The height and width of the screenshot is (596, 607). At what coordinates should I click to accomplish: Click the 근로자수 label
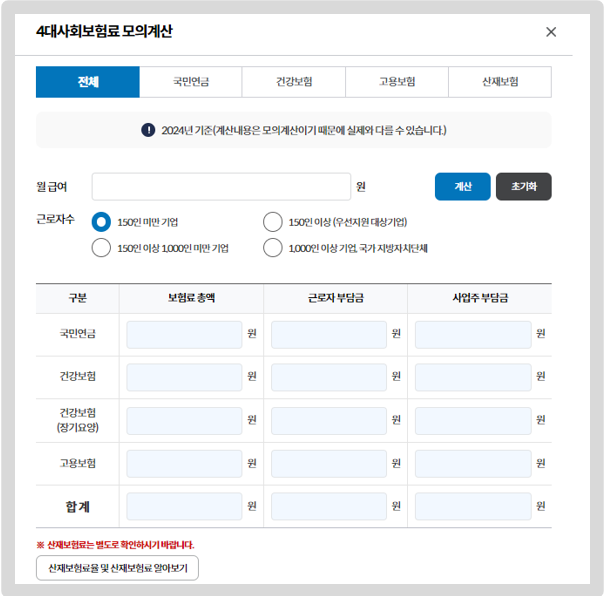55,219
